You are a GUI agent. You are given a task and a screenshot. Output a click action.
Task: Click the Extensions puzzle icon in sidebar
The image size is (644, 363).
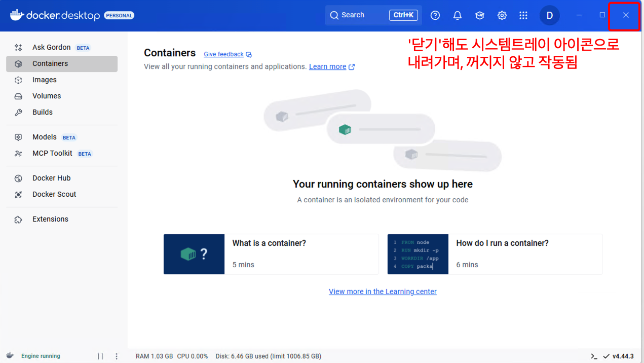(18, 220)
